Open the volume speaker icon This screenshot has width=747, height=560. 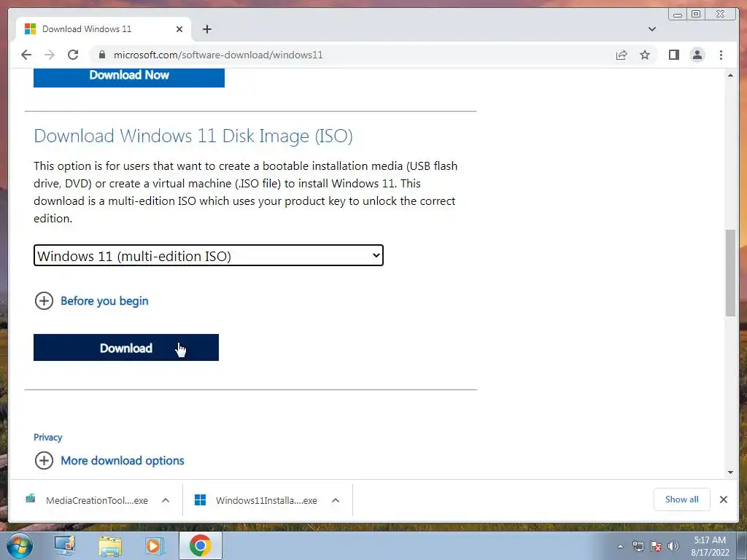[673, 546]
